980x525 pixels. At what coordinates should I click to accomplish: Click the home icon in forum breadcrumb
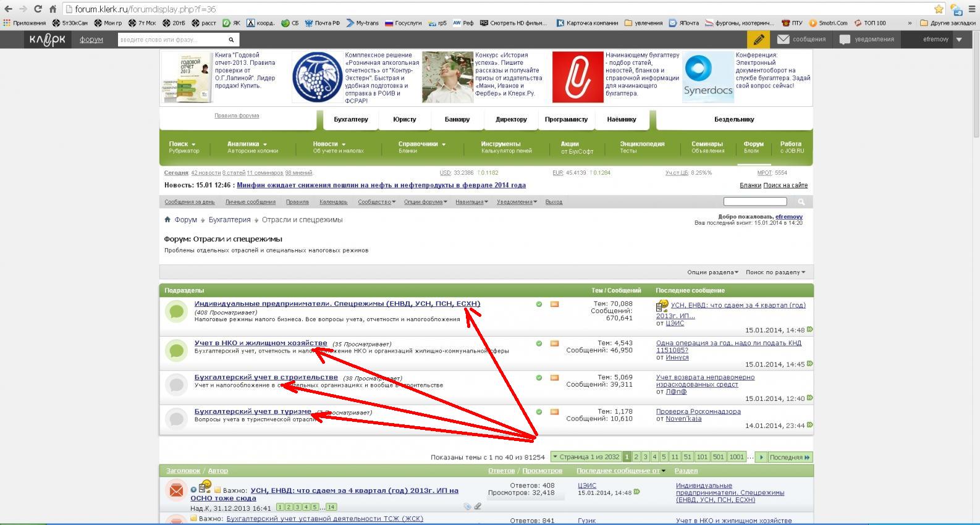[167, 220]
